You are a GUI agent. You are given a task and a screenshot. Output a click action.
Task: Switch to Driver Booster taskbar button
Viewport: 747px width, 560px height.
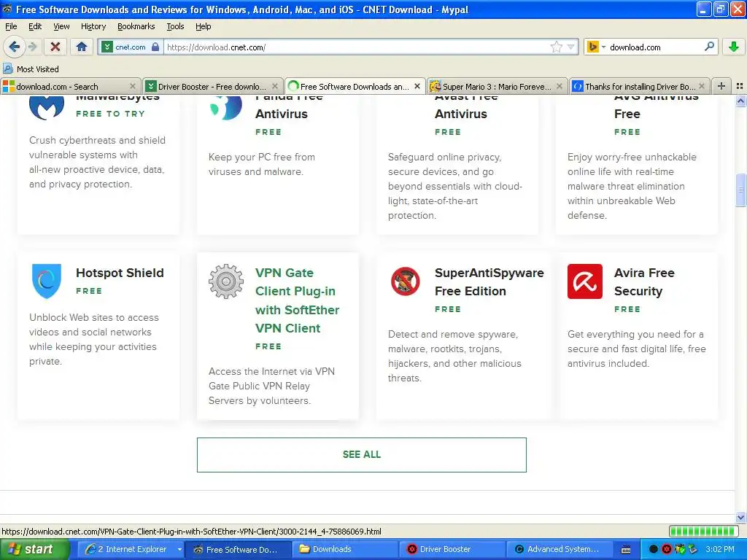click(x=452, y=549)
